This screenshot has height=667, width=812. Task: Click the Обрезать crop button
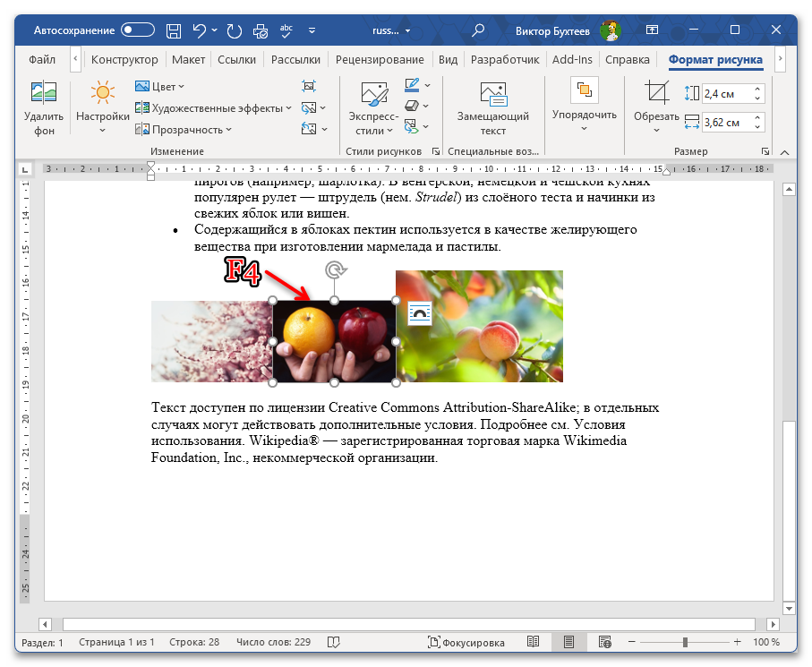click(656, 107)
